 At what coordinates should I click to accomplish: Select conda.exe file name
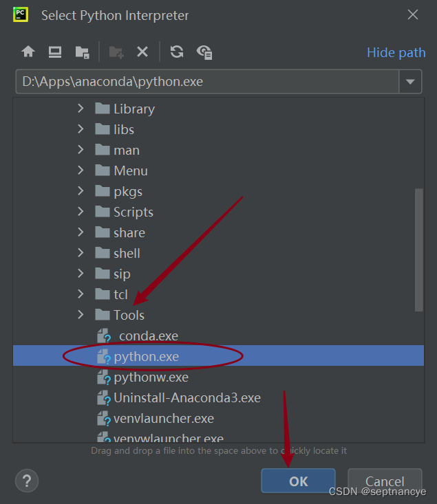pyautogui.click(x=149, y=336)
